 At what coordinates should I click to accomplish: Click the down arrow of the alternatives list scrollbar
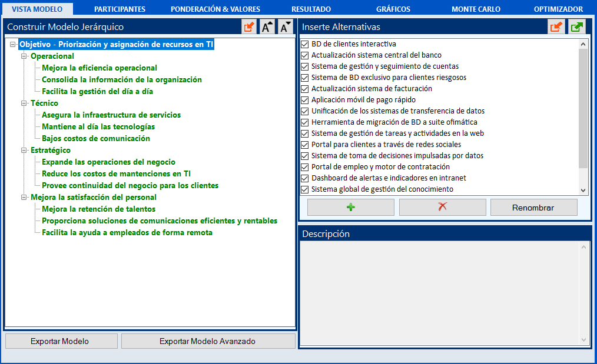[583, 190]
